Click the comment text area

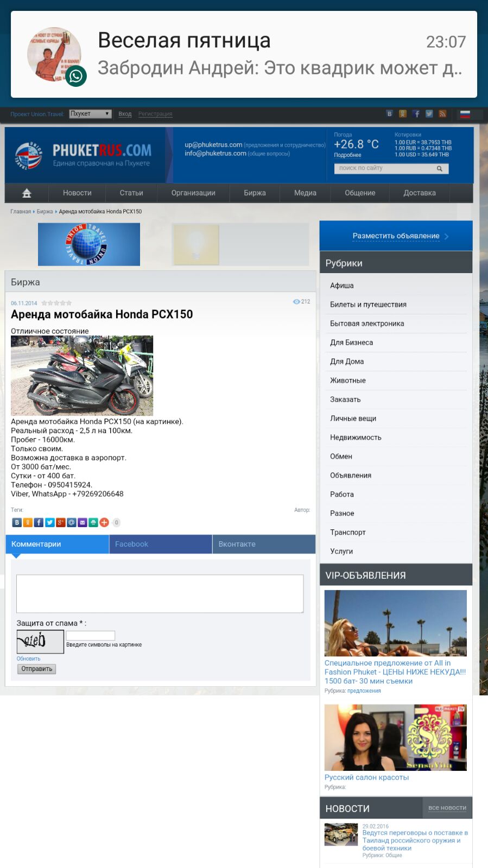pyautogui.click(x=160, y=593)
